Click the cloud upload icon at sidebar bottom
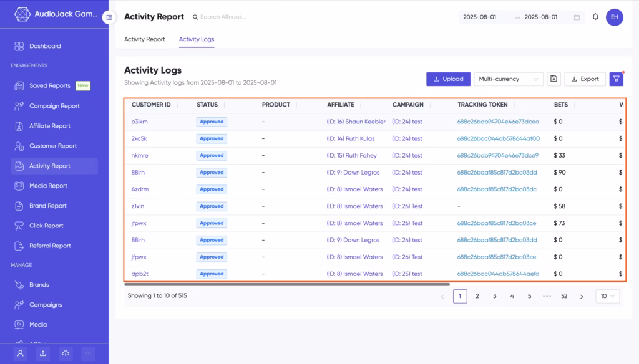 (x=66, y=353)
